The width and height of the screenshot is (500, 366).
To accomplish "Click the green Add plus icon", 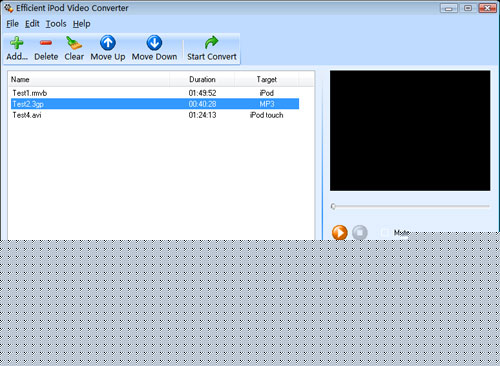I will coord(16,43).
